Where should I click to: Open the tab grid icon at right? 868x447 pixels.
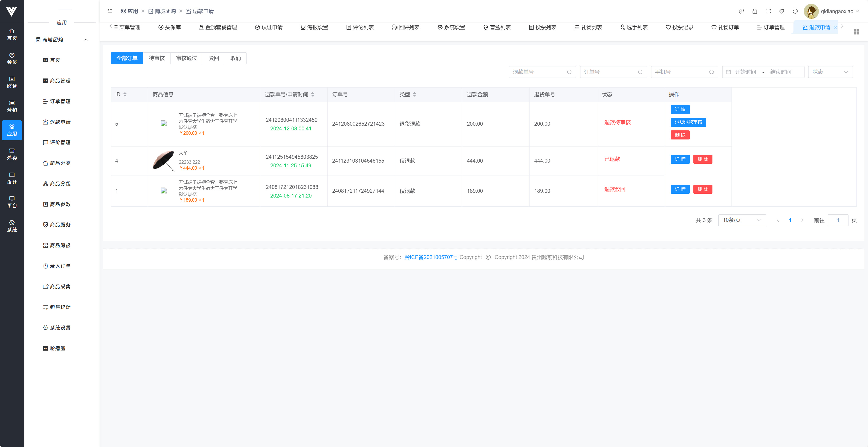[x=856, y=32]
